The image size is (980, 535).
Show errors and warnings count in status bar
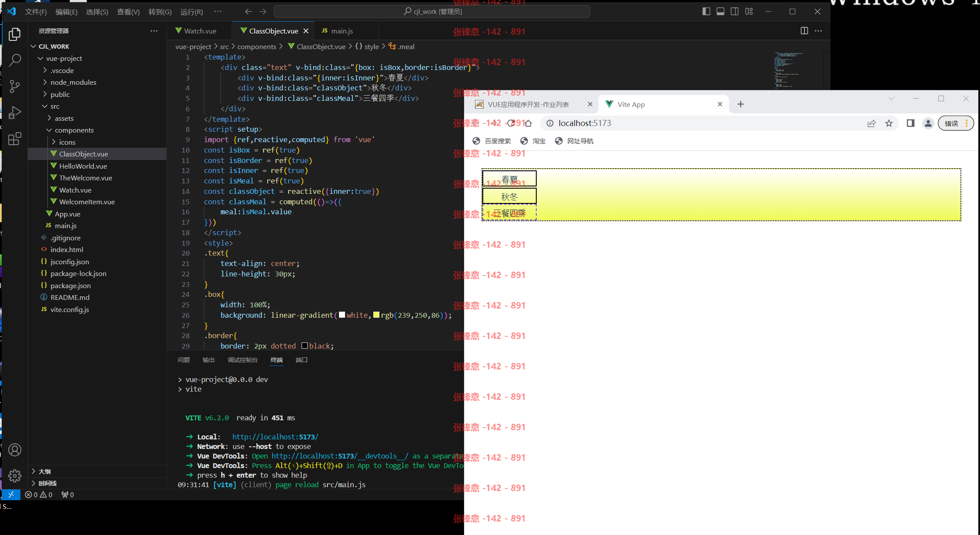point(39,495)
